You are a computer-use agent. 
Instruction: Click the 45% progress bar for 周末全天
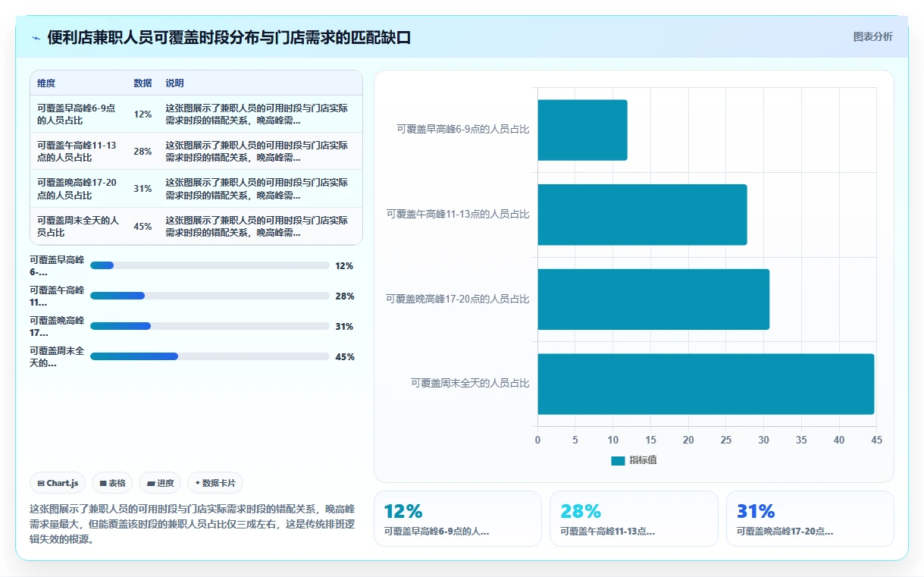[209, 356]
